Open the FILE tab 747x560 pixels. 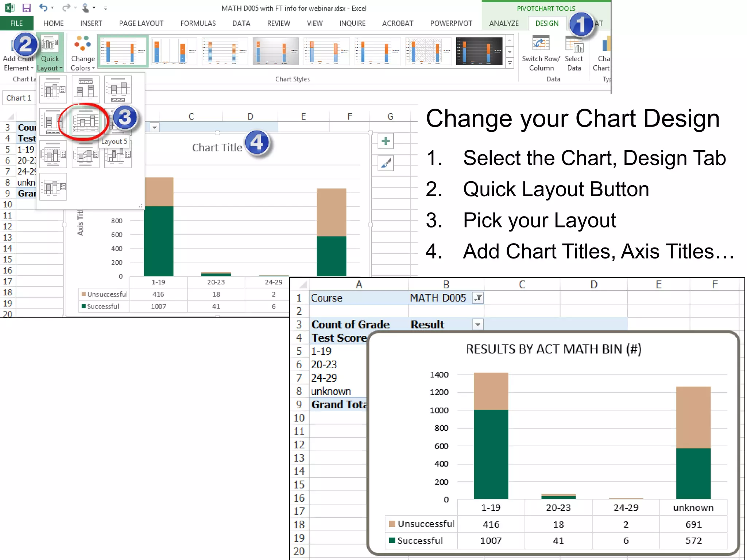pyautogui.click(x=16, y=23)
